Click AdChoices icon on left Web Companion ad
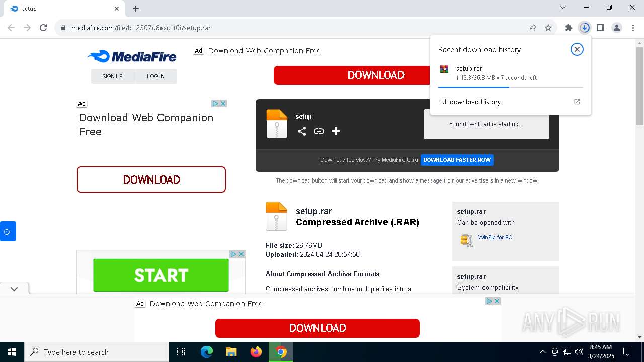Screen dimensions: 644x362 tap(215, 103)
